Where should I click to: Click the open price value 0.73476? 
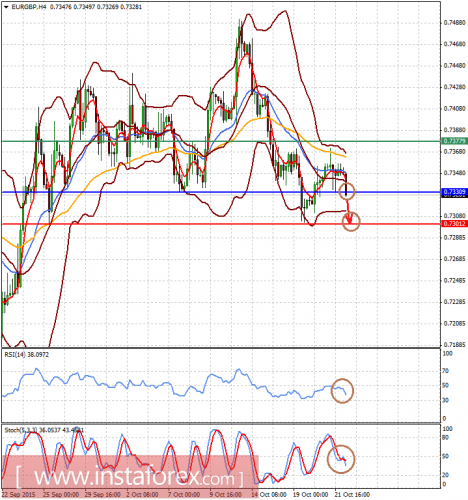tap(62, 7)
